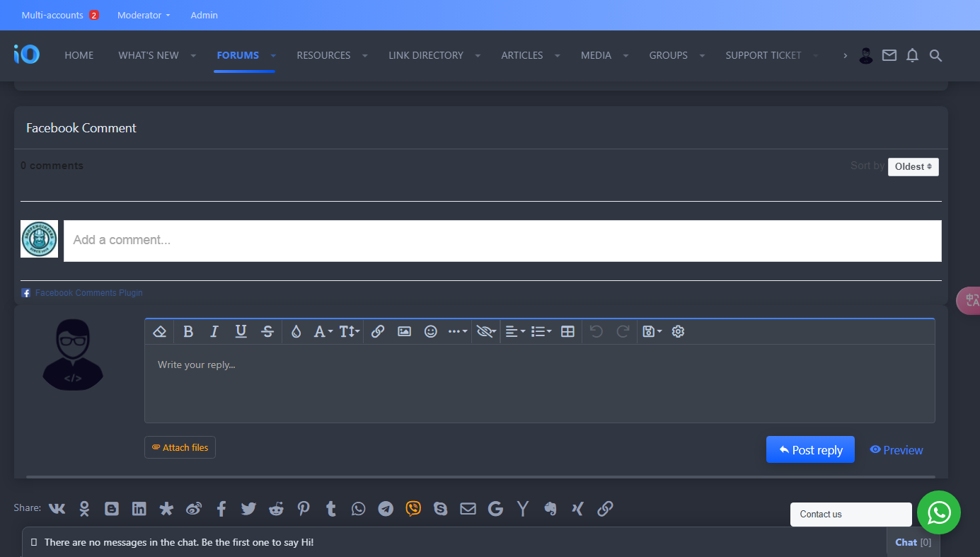Change comment sort order Oldest dropdown
The width and height of the screenshot is (980, 557).
913,166
